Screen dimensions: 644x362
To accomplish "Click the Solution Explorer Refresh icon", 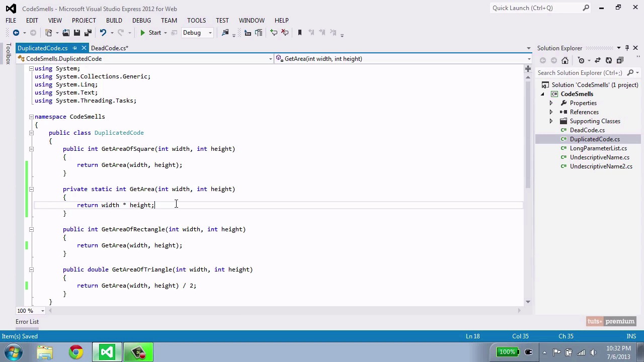I will pyautogui.click(x=609, y=60).
